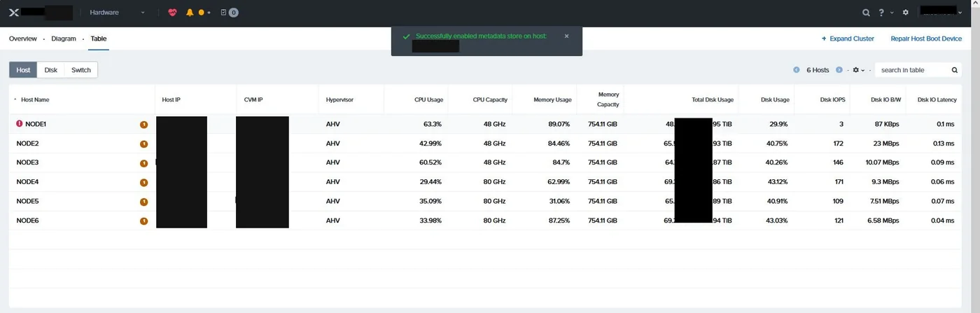Open the Hardware view dropdown
This screenshot has height=313, width=980.
[117, 13]
